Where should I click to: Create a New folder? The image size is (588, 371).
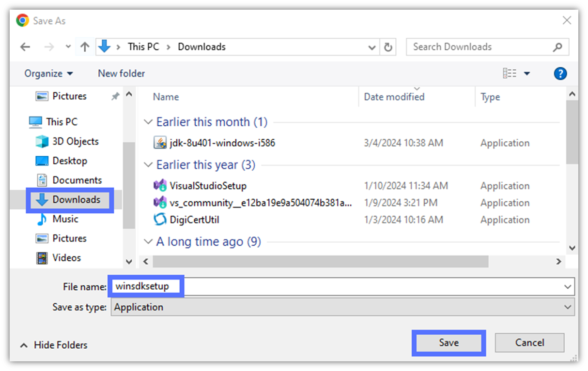(121, 73)
